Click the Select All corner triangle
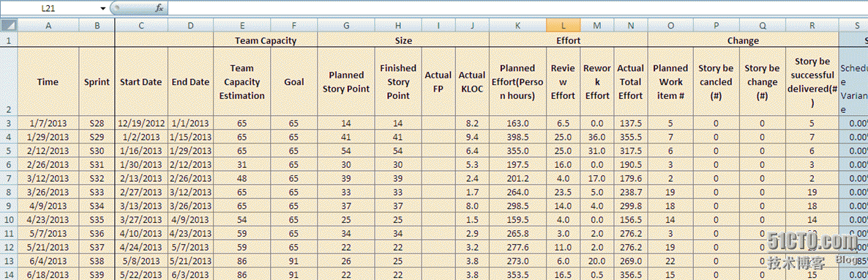The image size is (868, 280). 10,26
